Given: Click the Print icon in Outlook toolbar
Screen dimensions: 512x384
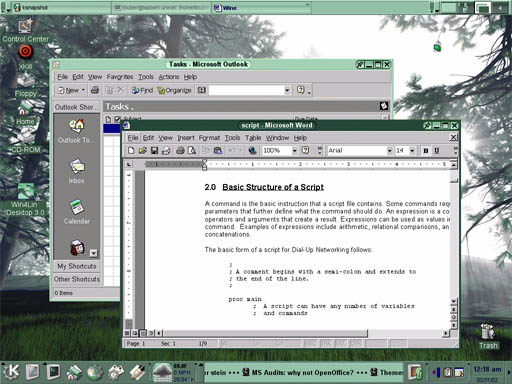Looking at the screenshot, I should click(95, 90).
